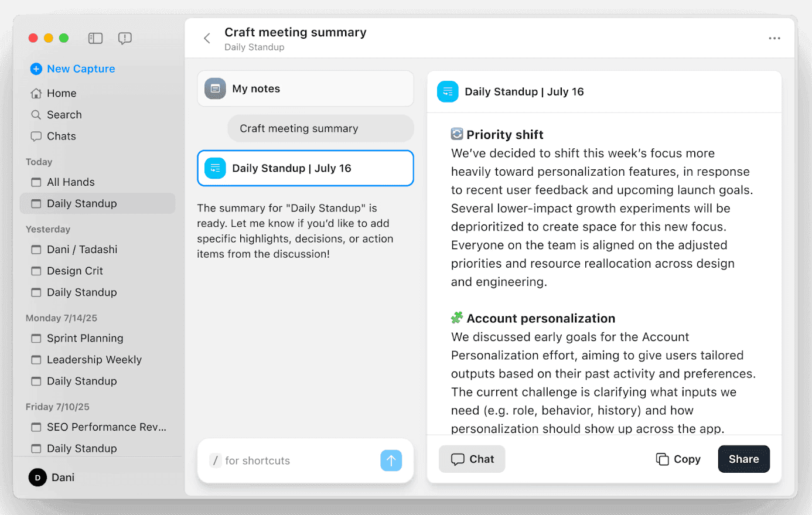Image resolution: width=812 pixels, height=515 pixels.
Task: Start a New Capture
Action: 71,69
